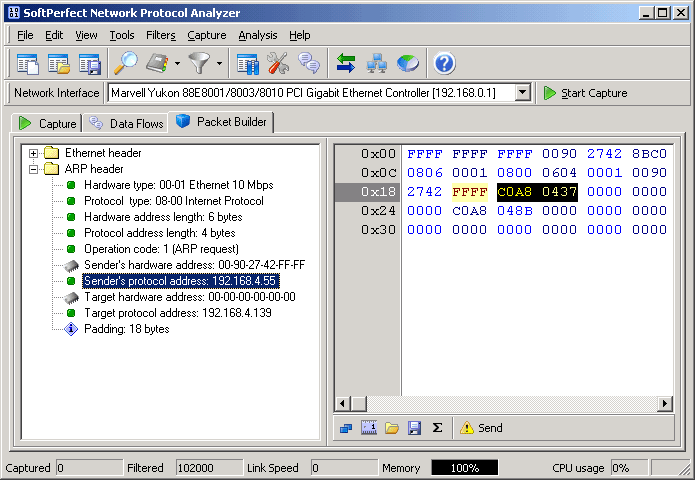The image size is (695, 480).
Task: Click the chip icon beside Target hardware address
Action: (71, 297)
